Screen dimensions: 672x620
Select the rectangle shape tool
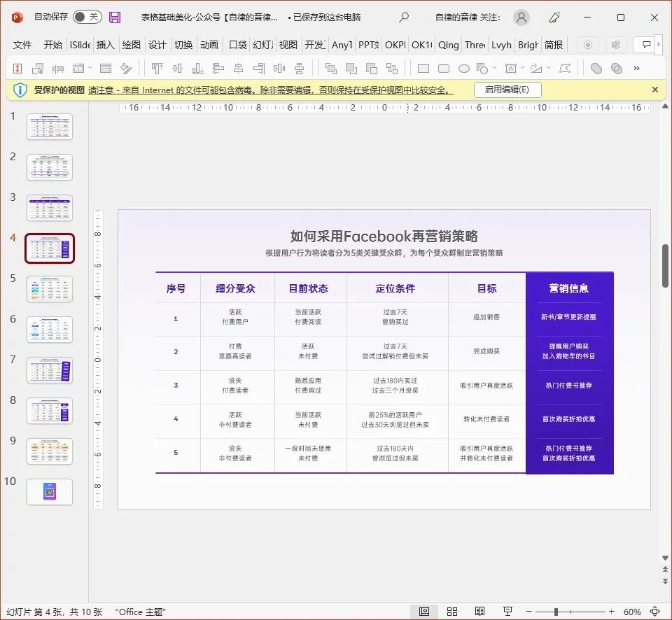click(423, 68)
